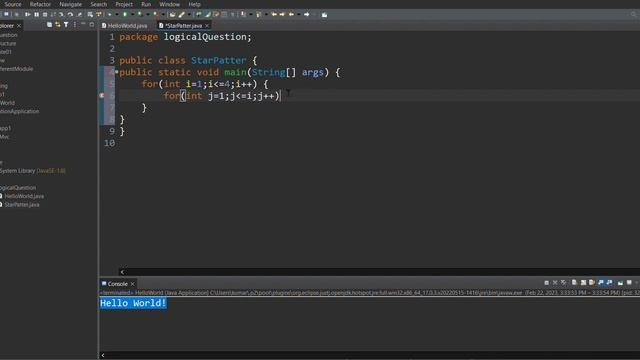Open the Navigate menu
This screenshot has height=360, width=640.
tap(71, 4)
